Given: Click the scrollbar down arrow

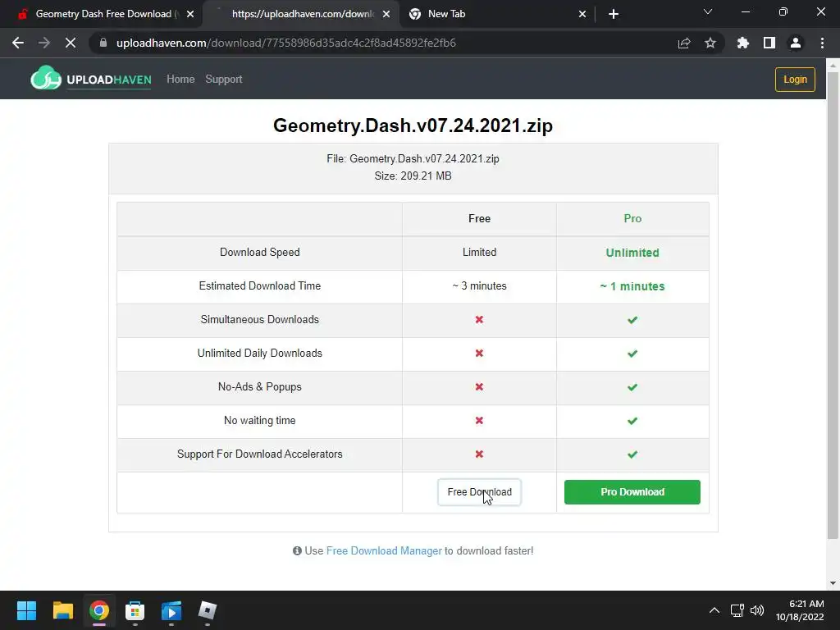Looking at the screenshot, I should click(x=833, y=583).
